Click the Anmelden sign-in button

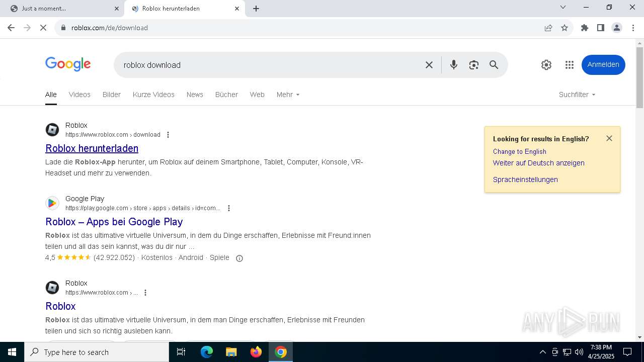603,64
